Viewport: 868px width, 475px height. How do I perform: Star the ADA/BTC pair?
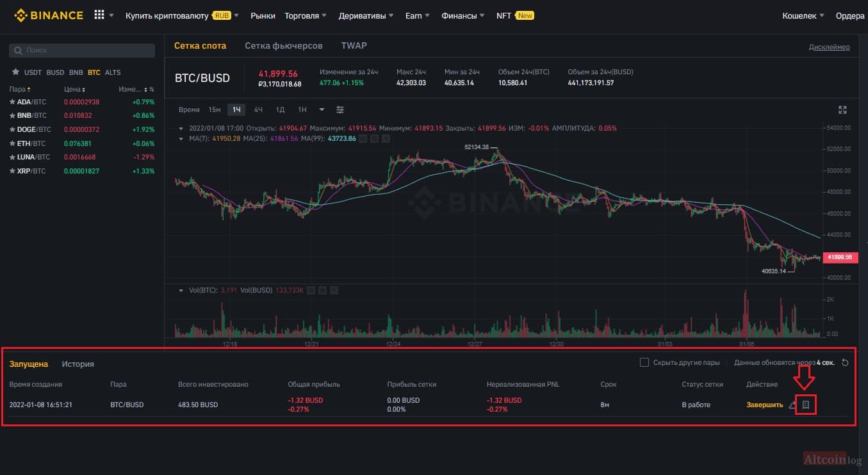12,102
